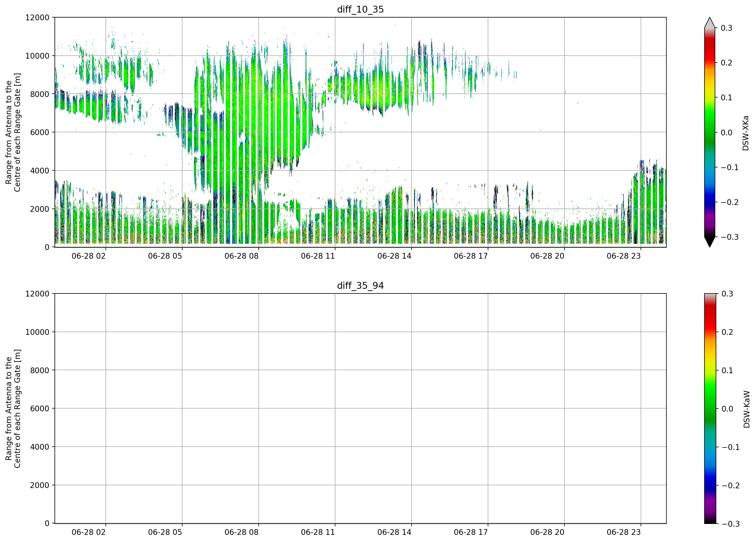The width and height of the screenshot is (756, 542).
Task: Click the 0.2 tick on DSW-KaW colorbar
Action: click(727, 332)
